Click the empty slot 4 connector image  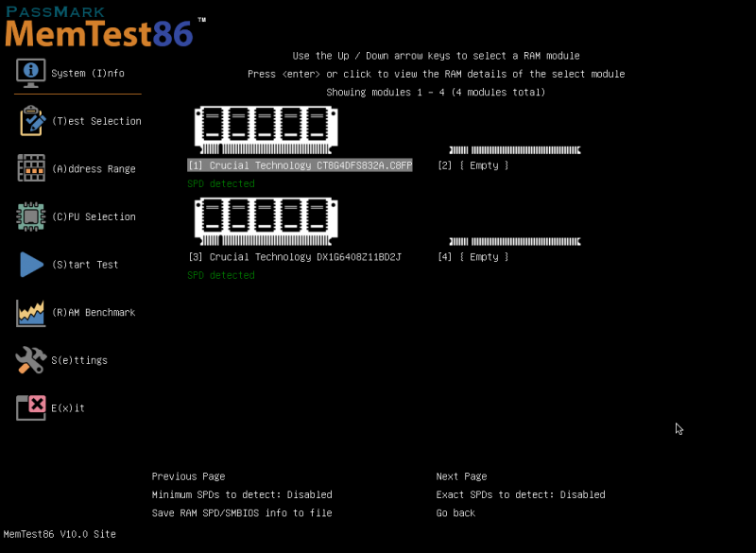point(515,242)
